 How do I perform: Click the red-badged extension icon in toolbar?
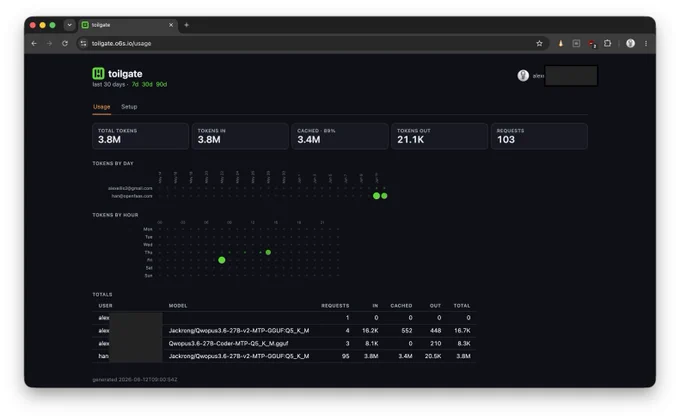coord(592,43)
